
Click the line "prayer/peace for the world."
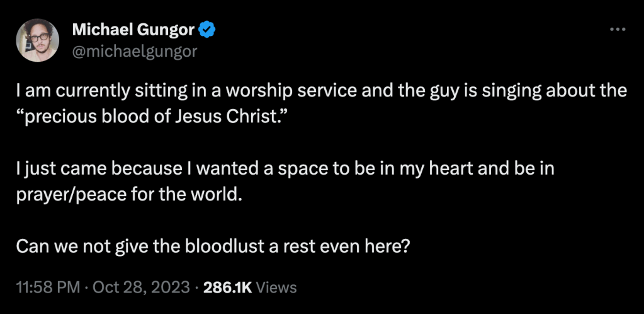[129, 194]
